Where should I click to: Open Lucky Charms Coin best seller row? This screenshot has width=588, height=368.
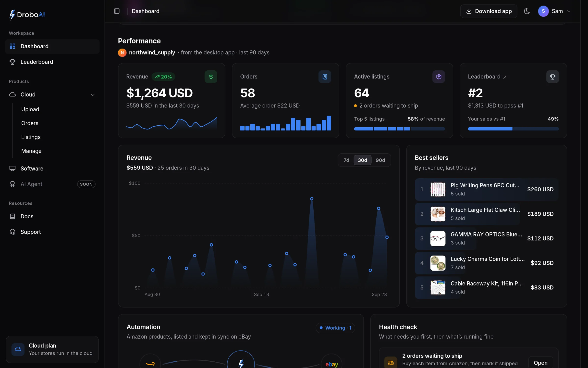486,263
